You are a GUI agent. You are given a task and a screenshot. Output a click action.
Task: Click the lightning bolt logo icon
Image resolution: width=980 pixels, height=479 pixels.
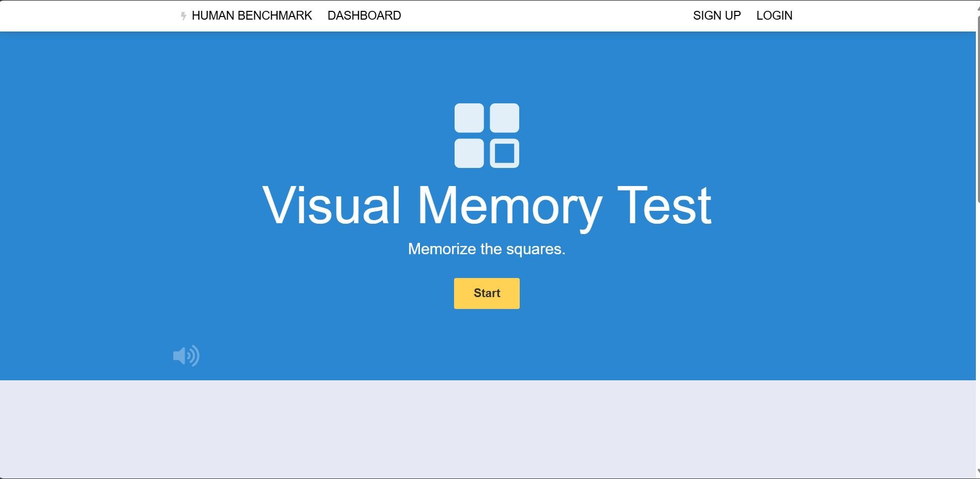point(183,16)
